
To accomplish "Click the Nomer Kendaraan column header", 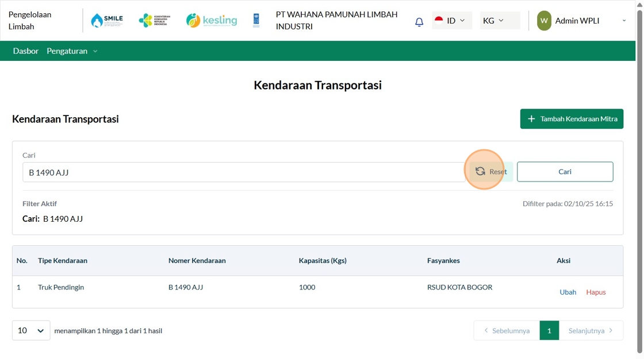I will [x=197, y=261].
